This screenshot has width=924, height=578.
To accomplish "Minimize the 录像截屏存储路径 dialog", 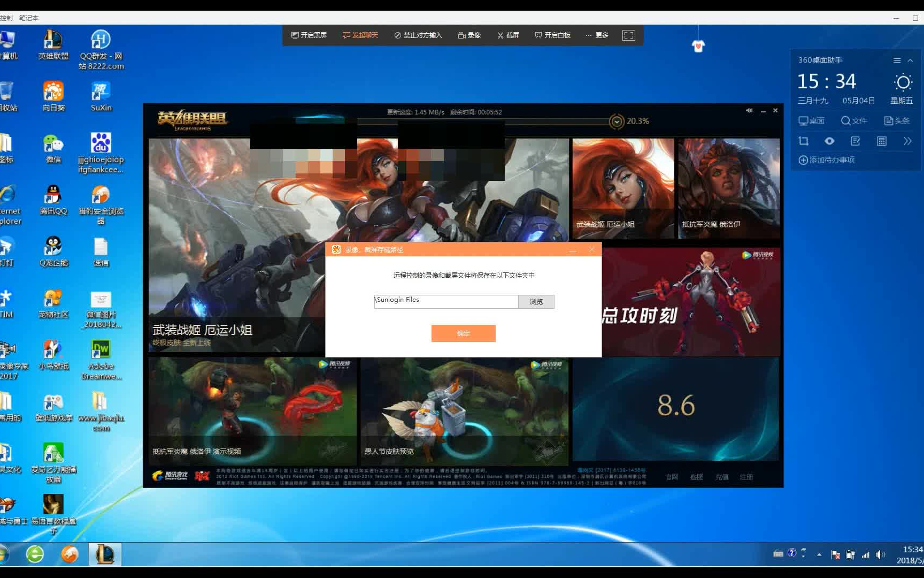I will click(x=573, y=250).
